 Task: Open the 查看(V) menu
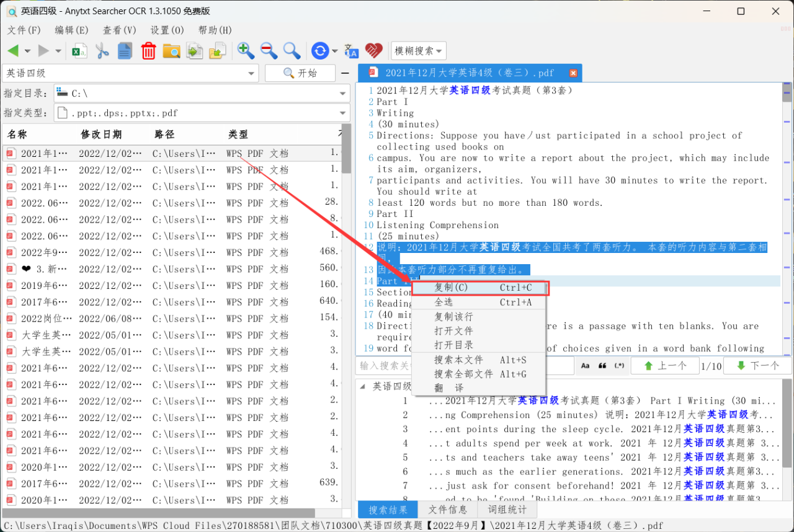tap(120, 30)
